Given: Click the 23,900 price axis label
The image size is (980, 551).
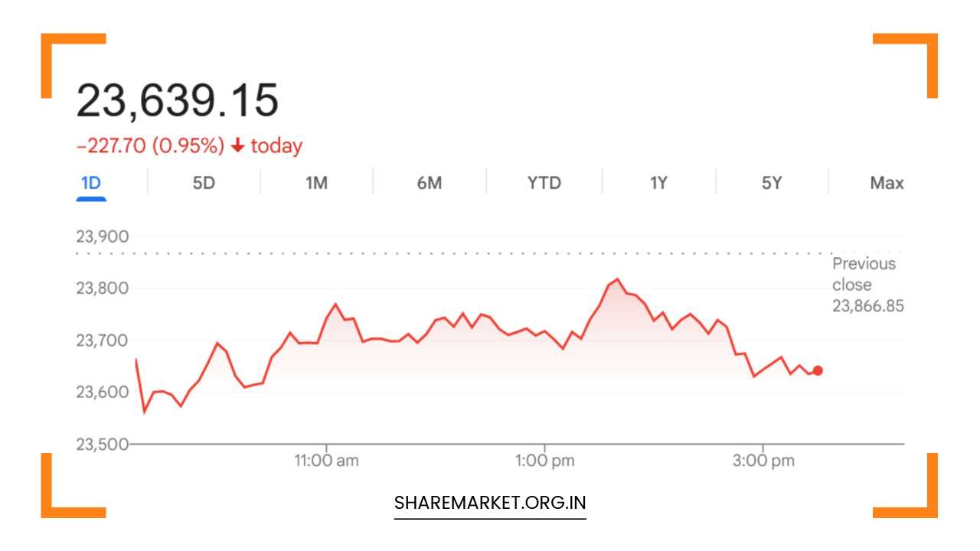Looking at the screenshot, I should (x=102, y=236).
